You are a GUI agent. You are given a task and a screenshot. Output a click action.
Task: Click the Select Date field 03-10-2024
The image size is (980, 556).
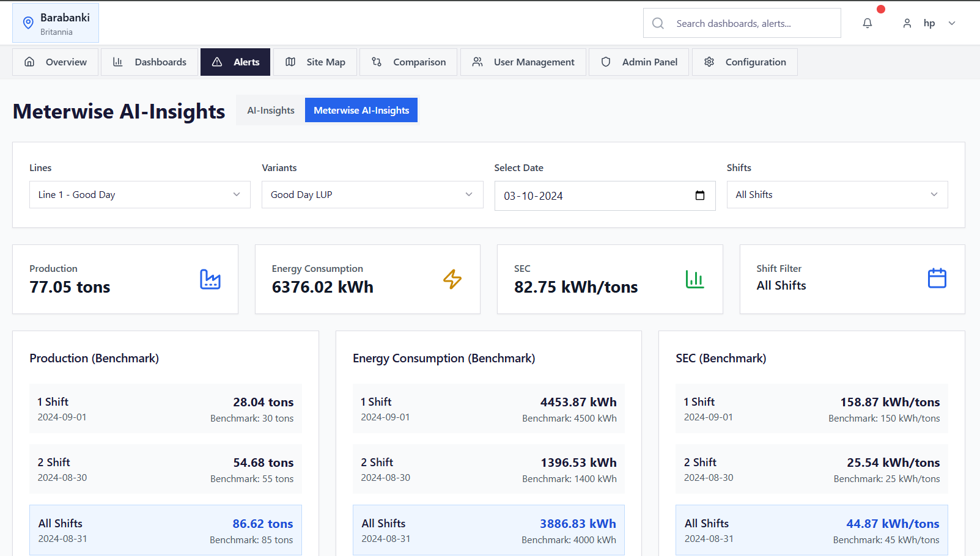tap(605, 196)
